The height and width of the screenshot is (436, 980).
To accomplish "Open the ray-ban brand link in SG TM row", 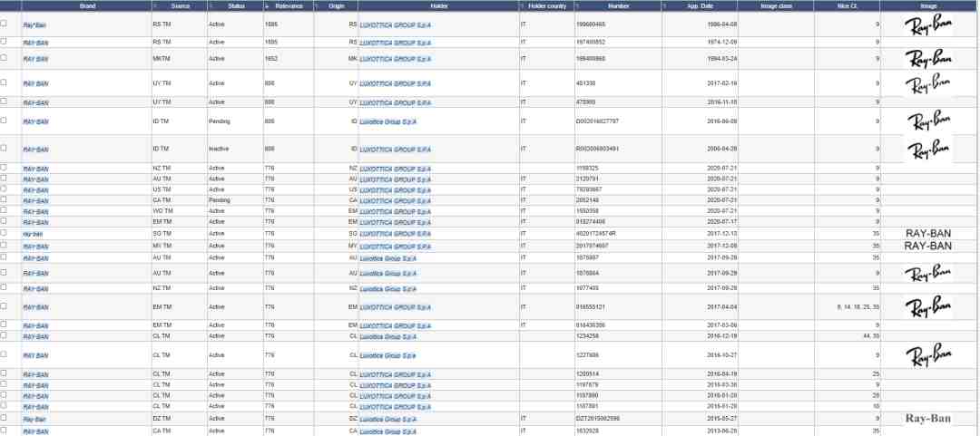I will 34,234.
